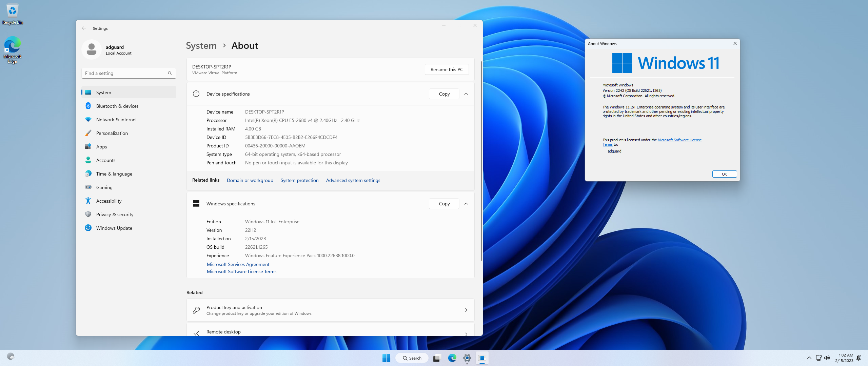This screenshot has height=366, width=868.
Task: Click the Accessibility figure icon
Action: tap(88, 201)
